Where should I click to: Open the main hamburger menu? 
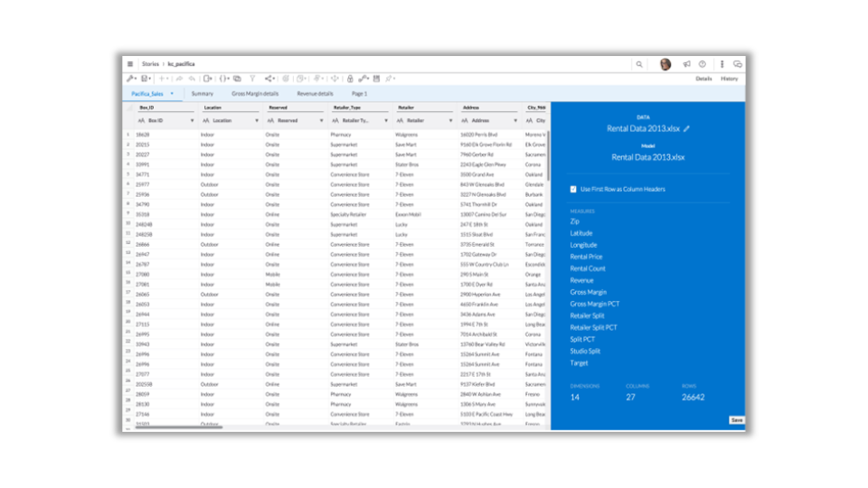tap(130, 64)
